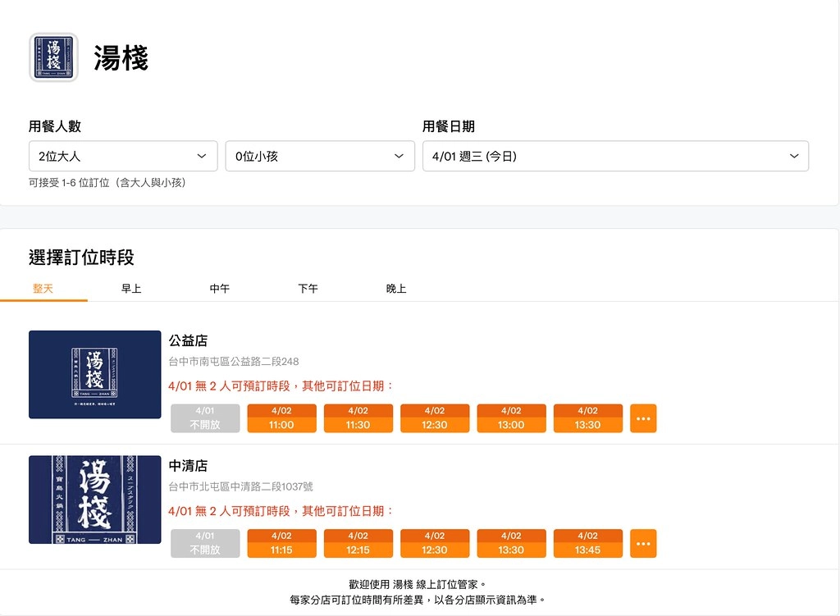Switch to the 早上 morning tab
The width and height of the screenshot is (840, 616).
coord(131,289)
